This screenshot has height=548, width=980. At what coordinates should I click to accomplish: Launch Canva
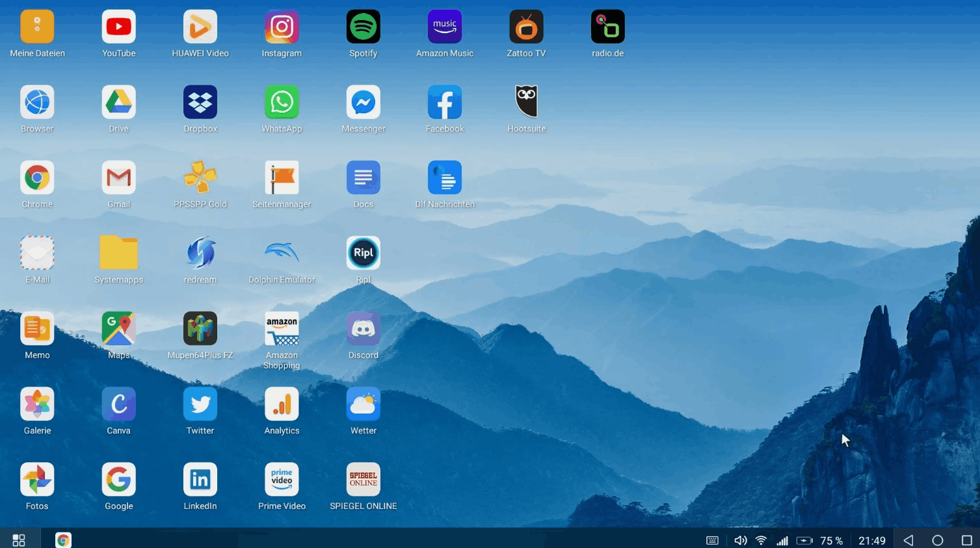pos(119,404)
